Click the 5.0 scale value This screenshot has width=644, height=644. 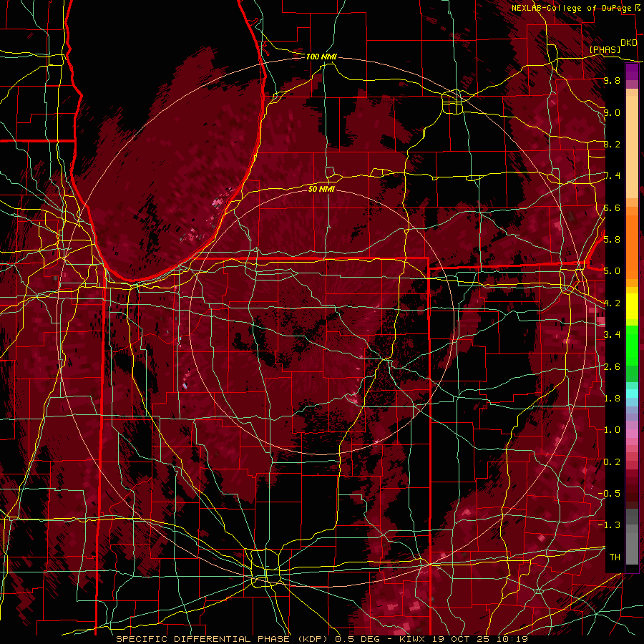coord(612,271)
